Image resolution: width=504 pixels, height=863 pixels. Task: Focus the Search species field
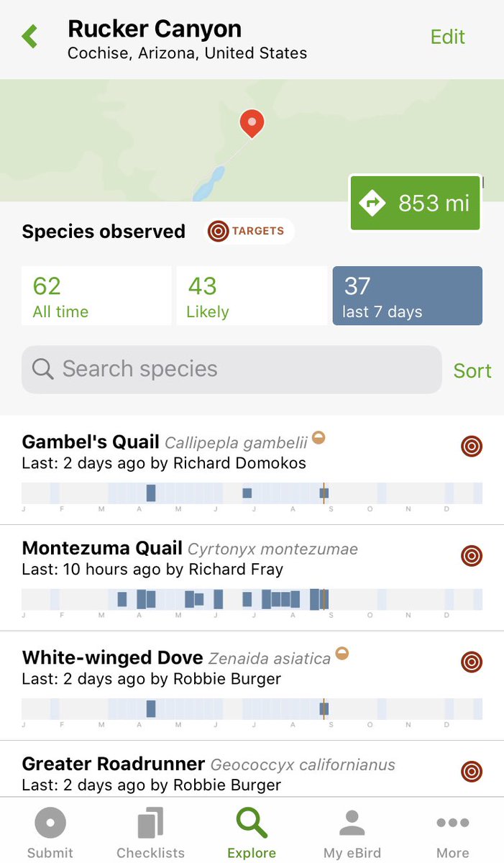point(232,370)
